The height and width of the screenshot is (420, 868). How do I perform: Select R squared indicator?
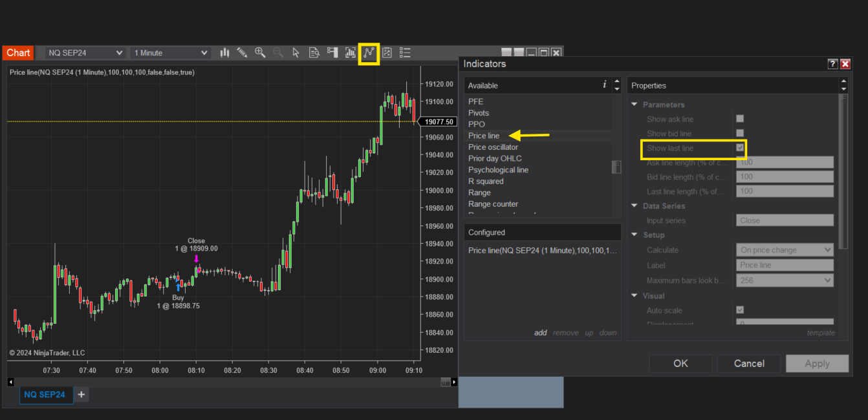(486, 181)
